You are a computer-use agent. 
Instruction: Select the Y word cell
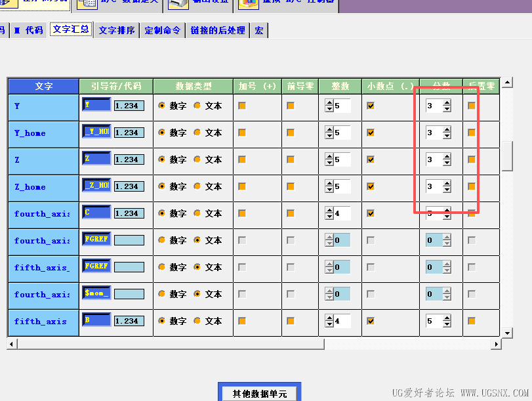[43, 107]
